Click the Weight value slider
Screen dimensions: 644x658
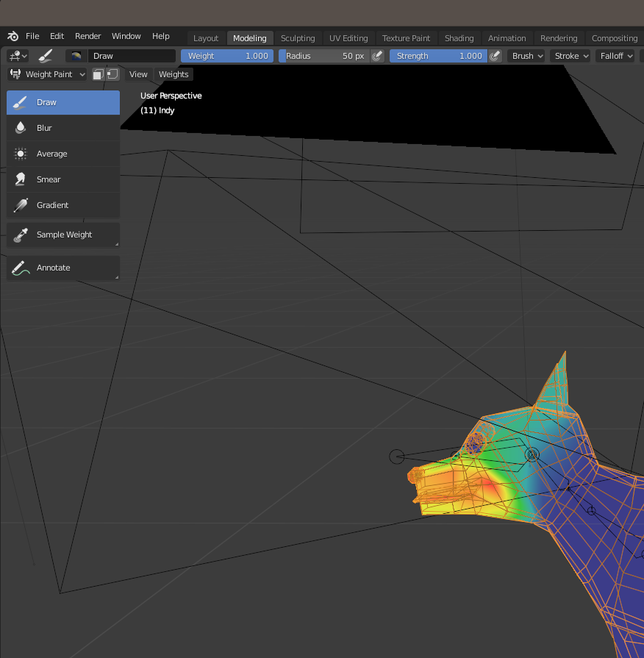click(x=226, y=56)
